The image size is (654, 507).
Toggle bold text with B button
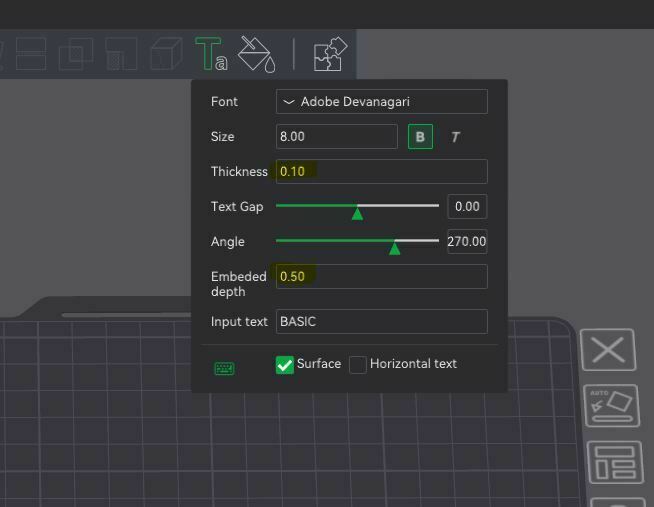[420, 137]
